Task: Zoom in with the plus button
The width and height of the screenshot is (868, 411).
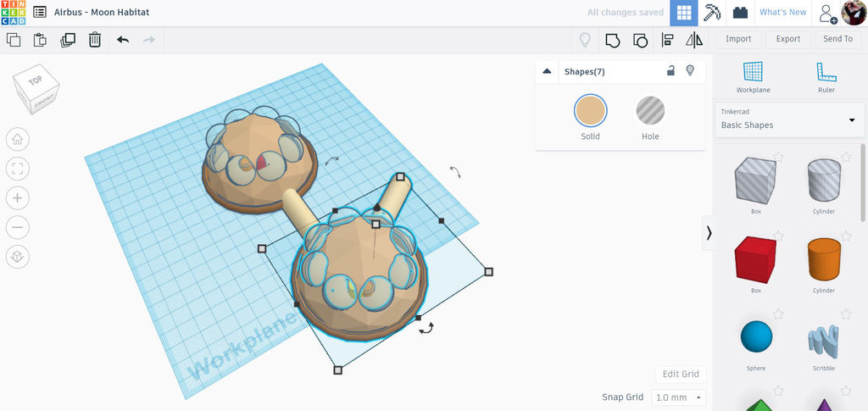Action: [17, 197]
